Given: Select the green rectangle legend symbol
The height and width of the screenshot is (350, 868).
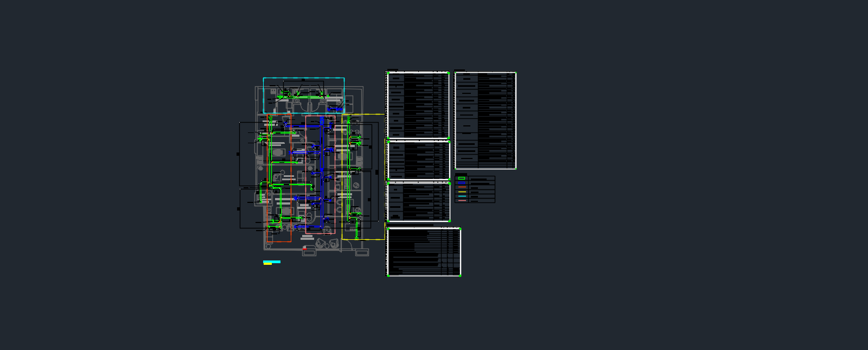Looking at the screenshot, I should click(462, 178).
